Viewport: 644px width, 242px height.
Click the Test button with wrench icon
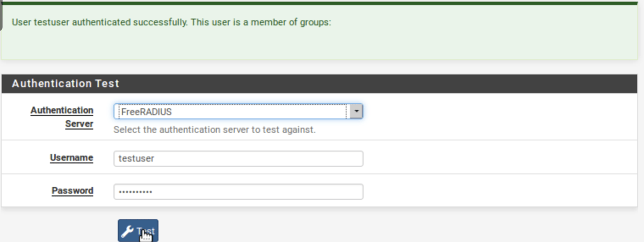click(138, 232)
